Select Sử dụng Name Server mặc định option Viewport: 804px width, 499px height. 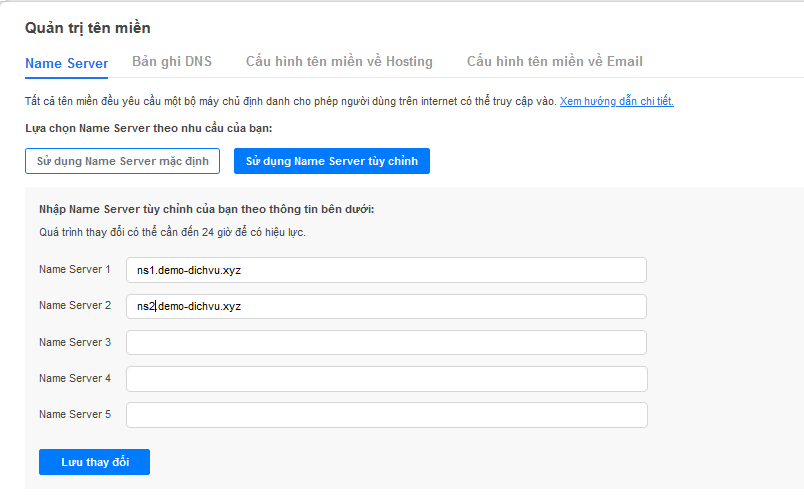click(122, 161)
